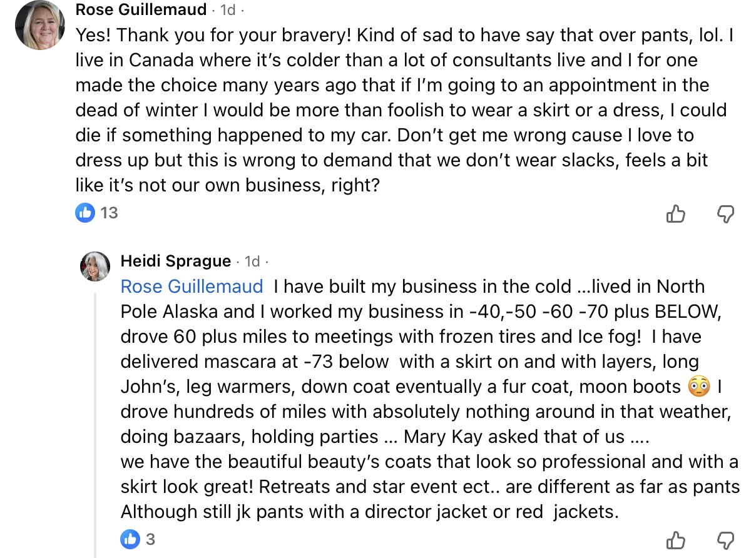
Task: Click the blue like reaction icon beside 3
Action: (130, 539)
